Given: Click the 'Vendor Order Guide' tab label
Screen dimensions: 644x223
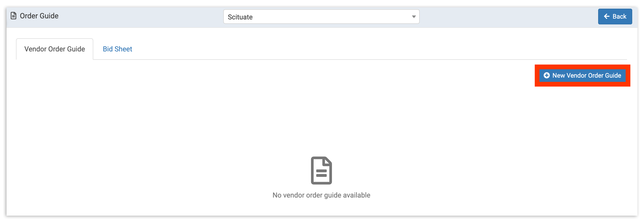Looking at the screenshot, I should (x=55, y=49).
